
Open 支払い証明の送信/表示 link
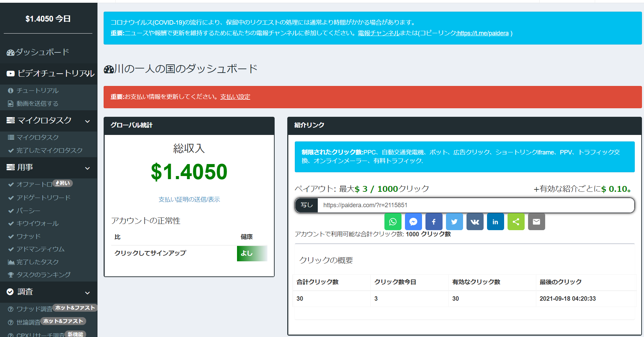pyautogui.click(x=189, y=199)
